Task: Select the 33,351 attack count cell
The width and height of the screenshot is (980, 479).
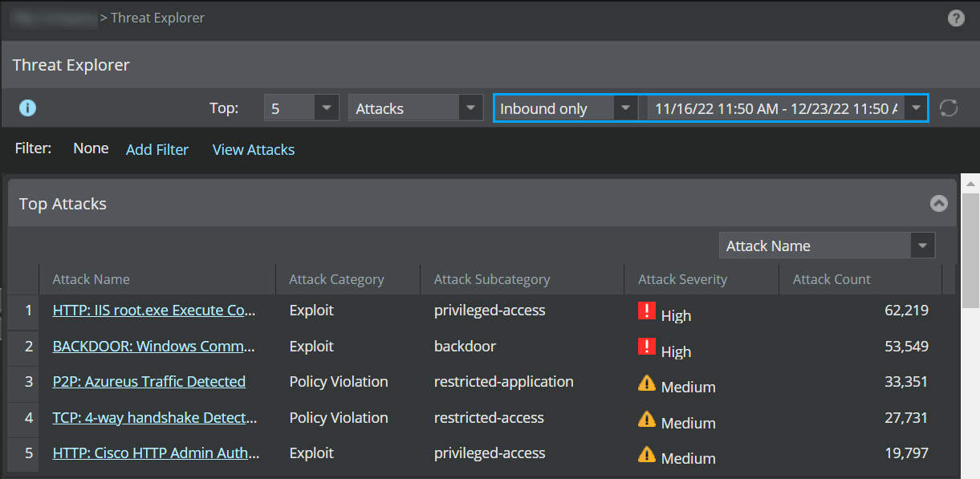Action: click(860, 382)
